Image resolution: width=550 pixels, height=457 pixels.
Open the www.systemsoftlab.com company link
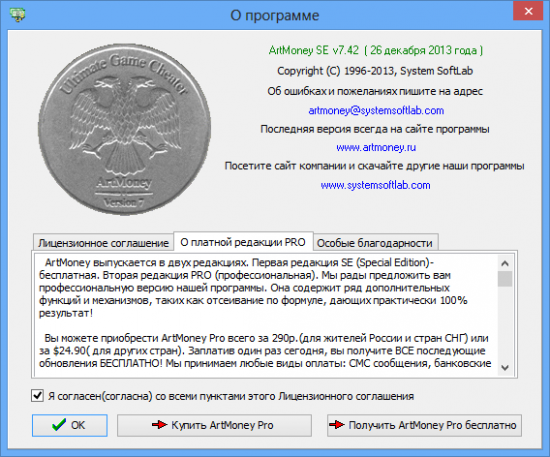pyautogui.click(x=375, y=185)
